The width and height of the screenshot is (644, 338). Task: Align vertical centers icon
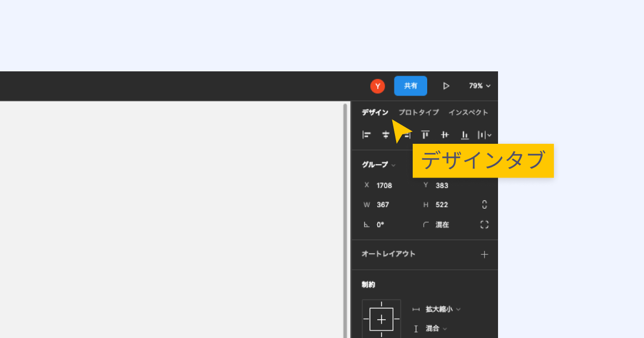pyautogui.click(x=445, y=135)
